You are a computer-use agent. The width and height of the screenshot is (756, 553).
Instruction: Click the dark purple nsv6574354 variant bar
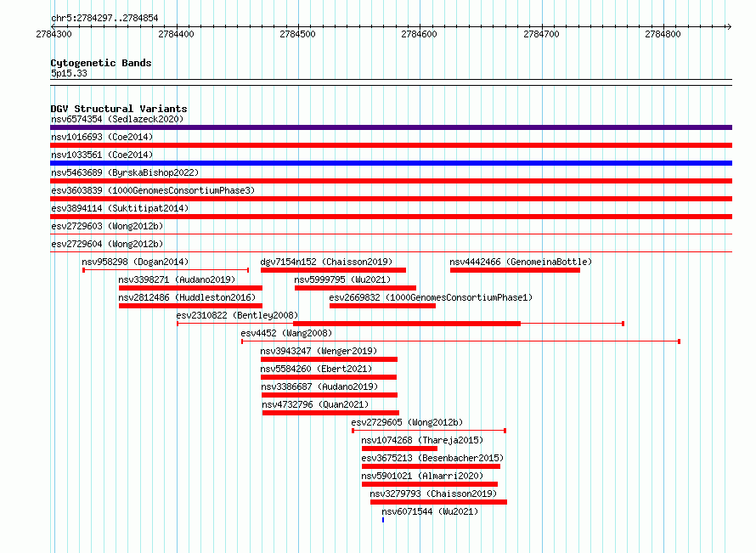click(x=391, y=127)
